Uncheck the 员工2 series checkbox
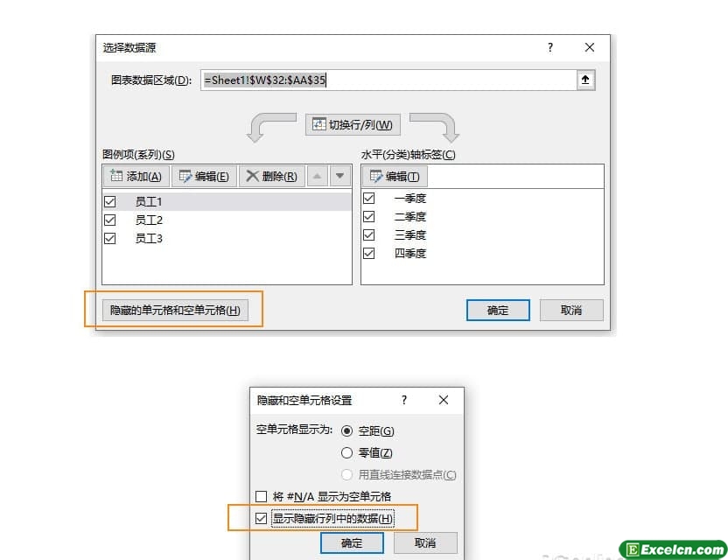728x560 pixels. pyautogui.click(x=110, y=220)
